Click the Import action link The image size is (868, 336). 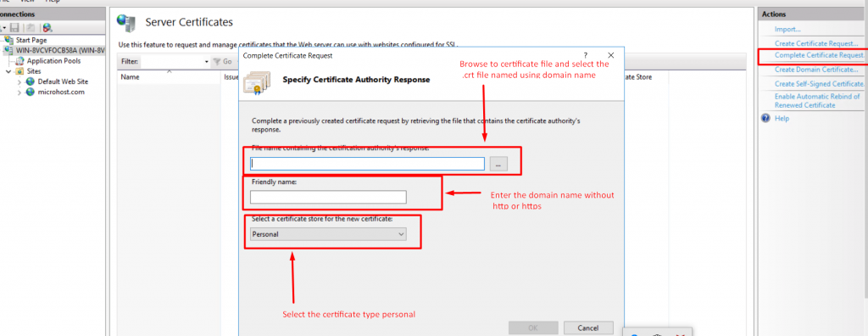tap(787, 29)
